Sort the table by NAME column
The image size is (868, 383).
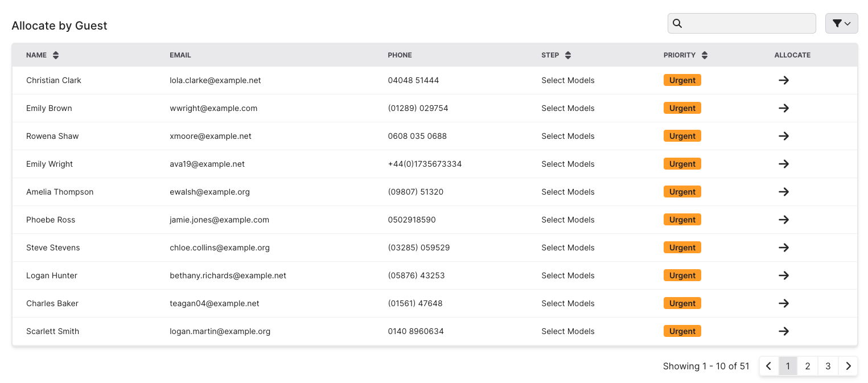(x=55, y=55)
